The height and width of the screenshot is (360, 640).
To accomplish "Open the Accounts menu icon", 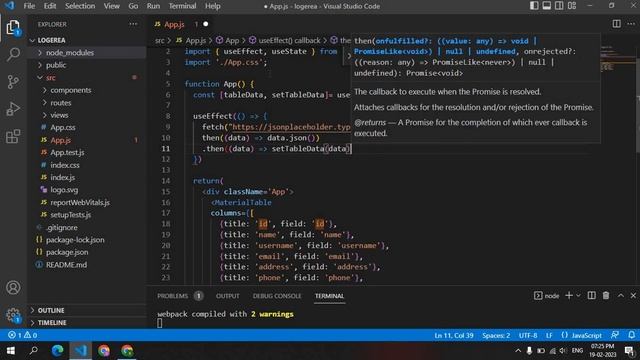I will tap(13, 288).
